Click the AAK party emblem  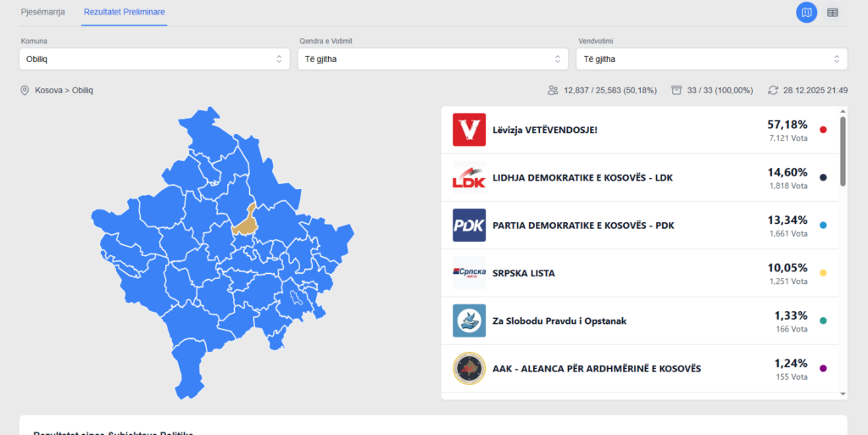click(x=469, y=368)
